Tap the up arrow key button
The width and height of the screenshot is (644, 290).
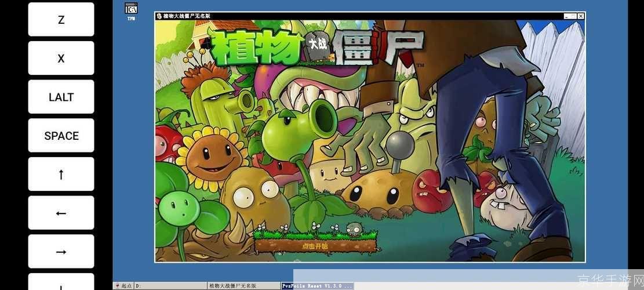(61, 174)
